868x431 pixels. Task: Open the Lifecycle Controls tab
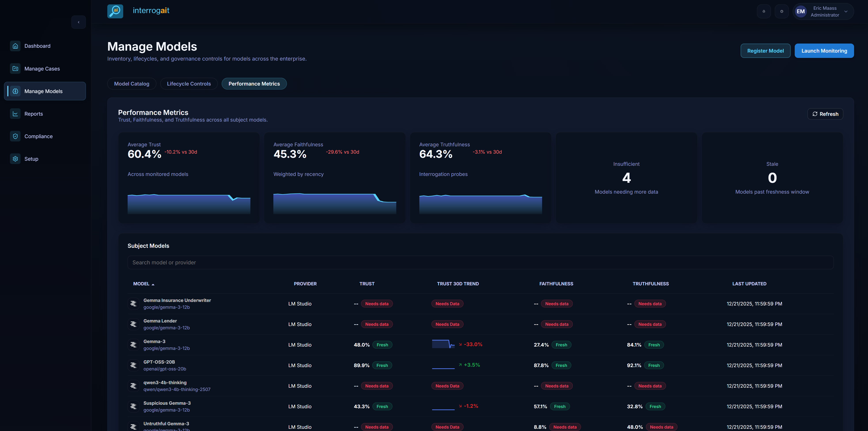pos(189,84)
